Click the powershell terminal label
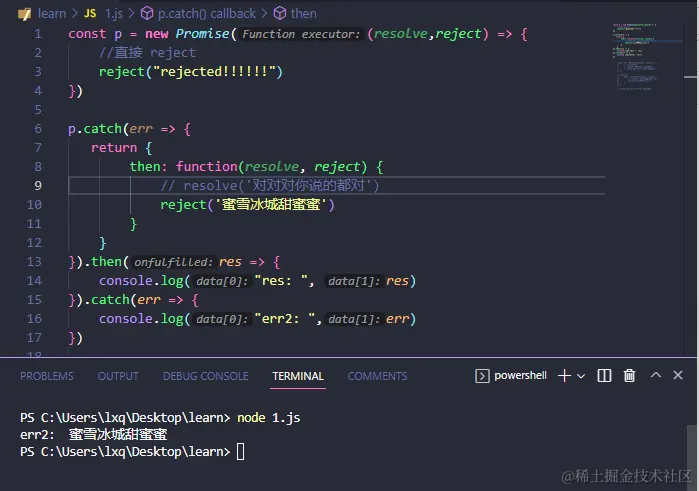Image resolution: width=699 pixels, height=491 pixels. click(x=520, y=375)
